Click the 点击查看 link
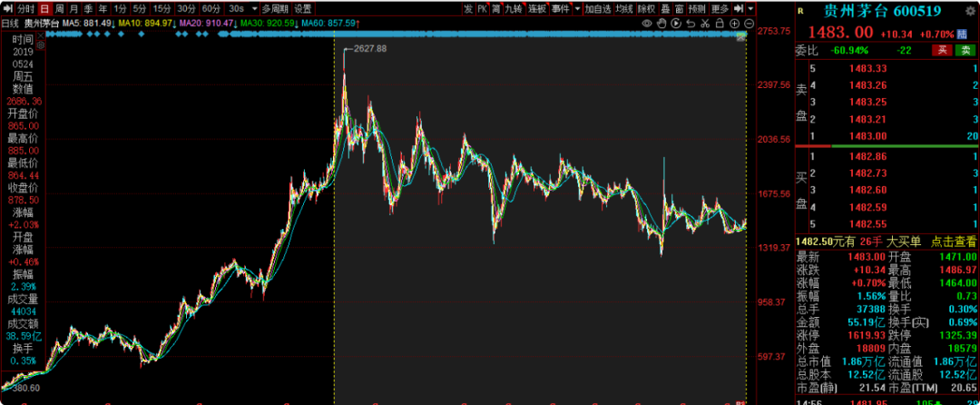The image size is (980, 405). click(x=951, y=241)
